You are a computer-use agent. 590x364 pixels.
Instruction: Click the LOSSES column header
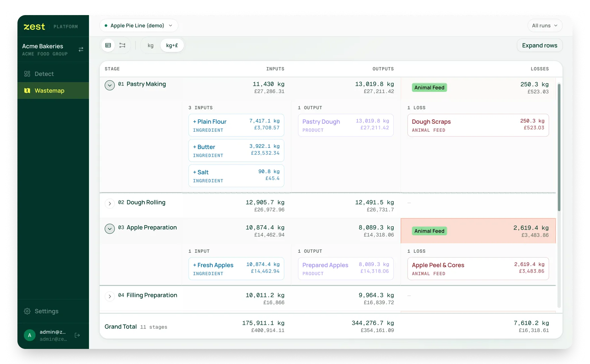(540, 69)
